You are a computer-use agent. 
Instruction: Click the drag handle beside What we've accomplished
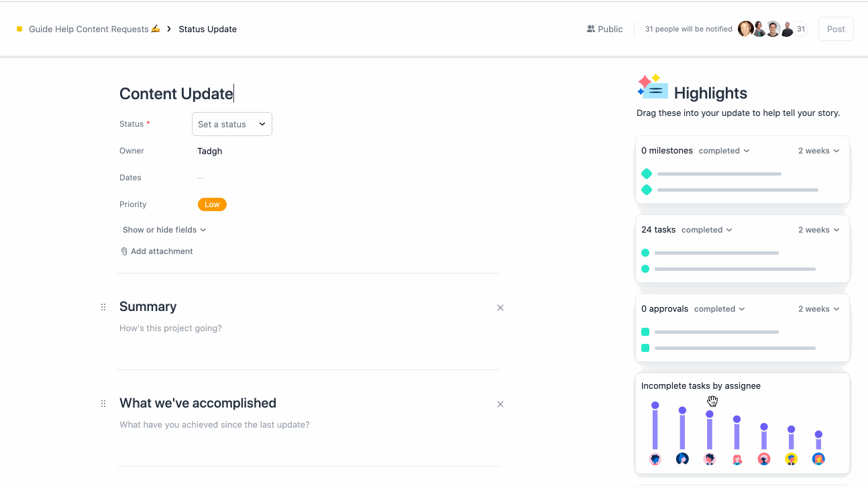coord(103,403)
